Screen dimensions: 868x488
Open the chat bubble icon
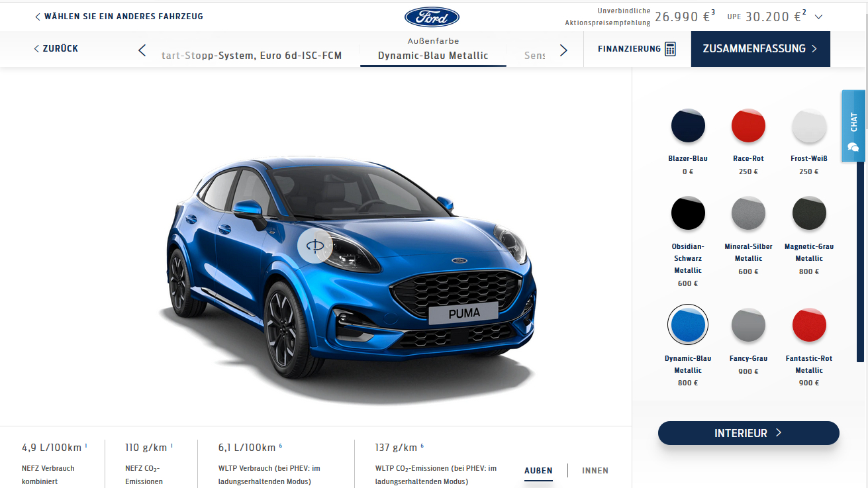coord(853,146)
